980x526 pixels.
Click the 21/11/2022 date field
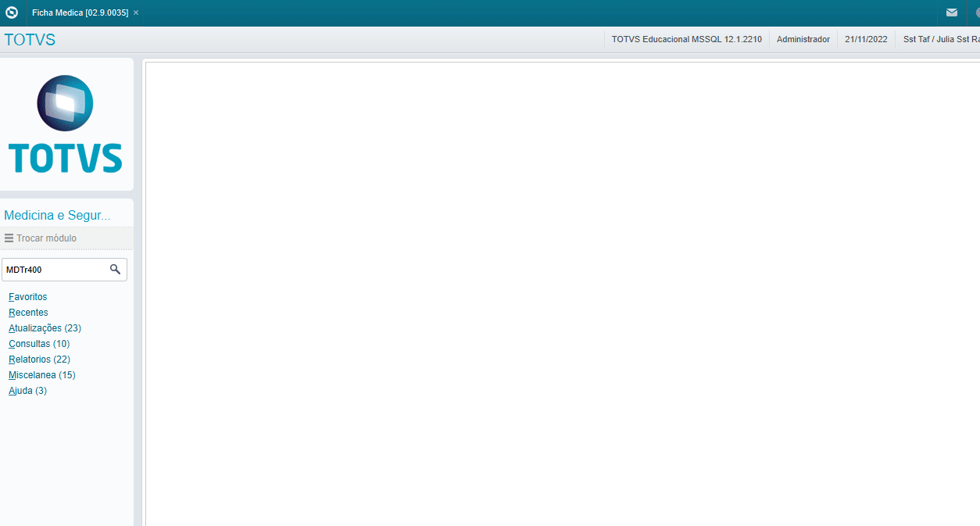866,39
